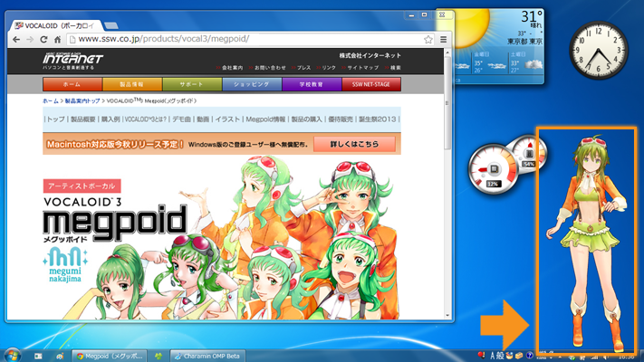Click the ホーム breadcrumb link

(x=51, y=101)
